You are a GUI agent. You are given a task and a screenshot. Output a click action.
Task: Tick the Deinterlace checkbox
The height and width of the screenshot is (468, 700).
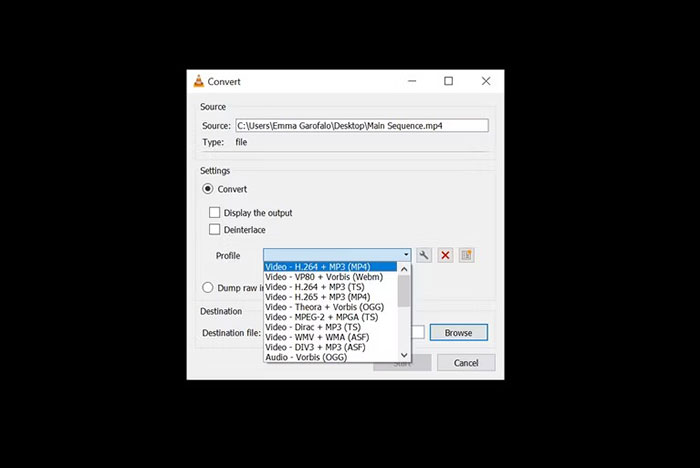coord(214,230)
